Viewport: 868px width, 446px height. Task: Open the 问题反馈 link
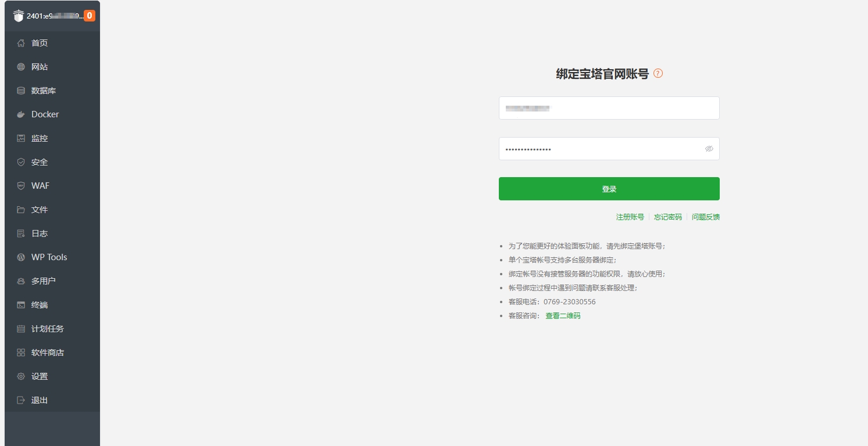[x=706, y=217]
